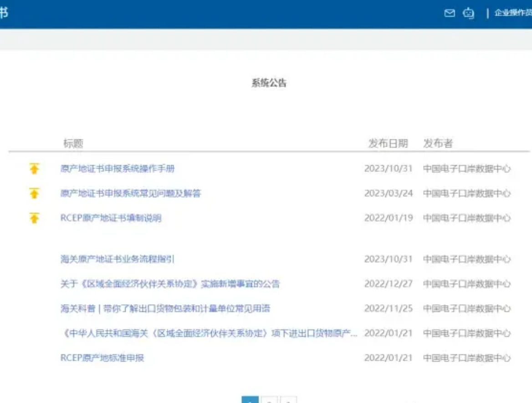The width and height of the screenshot is (532, 403).
Task: Select page 2 of announcements
Action: pos(270,401)
